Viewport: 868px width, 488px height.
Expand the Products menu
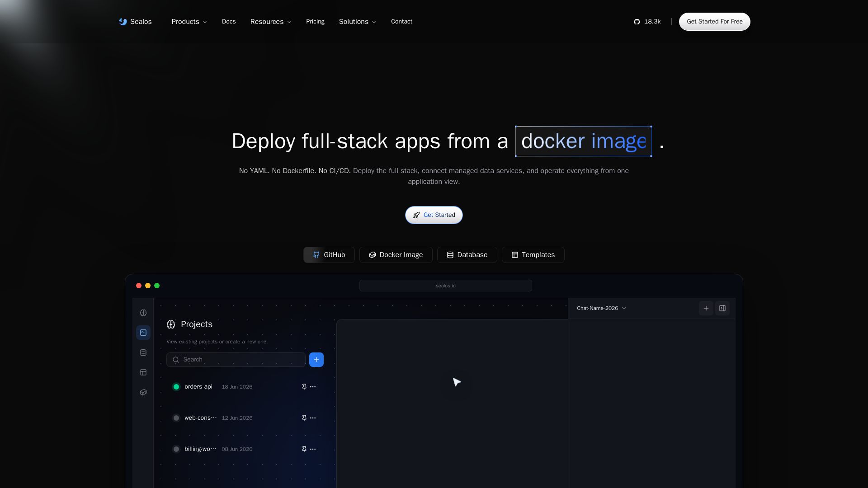189,22
